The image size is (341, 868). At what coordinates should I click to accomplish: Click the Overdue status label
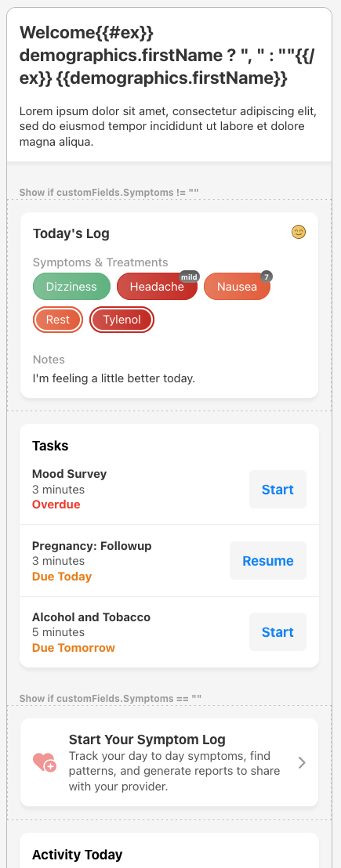[x=56, y=505]
